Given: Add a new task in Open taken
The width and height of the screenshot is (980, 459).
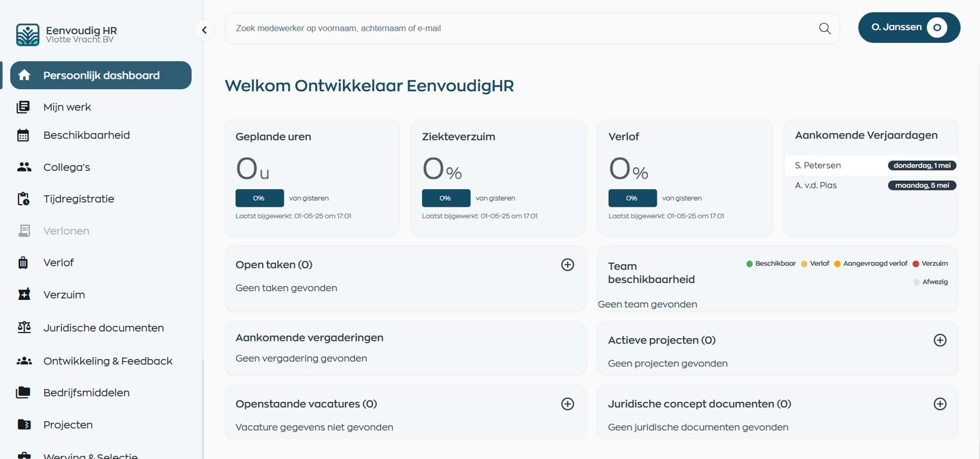Looking at the screenshot, I should (x=567, y=265).
